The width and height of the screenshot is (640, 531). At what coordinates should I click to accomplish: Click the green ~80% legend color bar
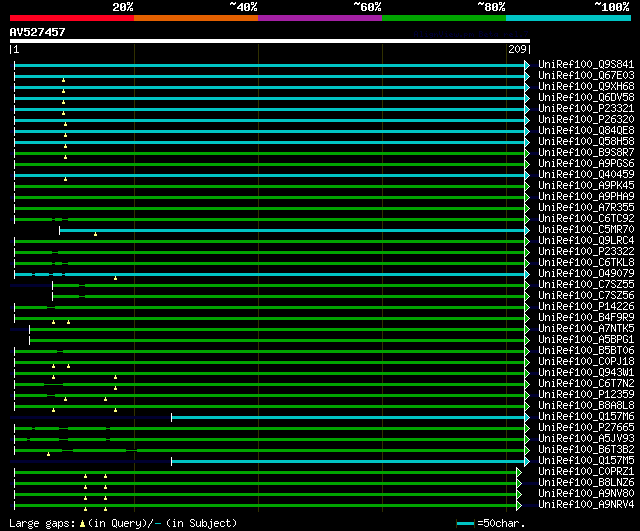444,18
